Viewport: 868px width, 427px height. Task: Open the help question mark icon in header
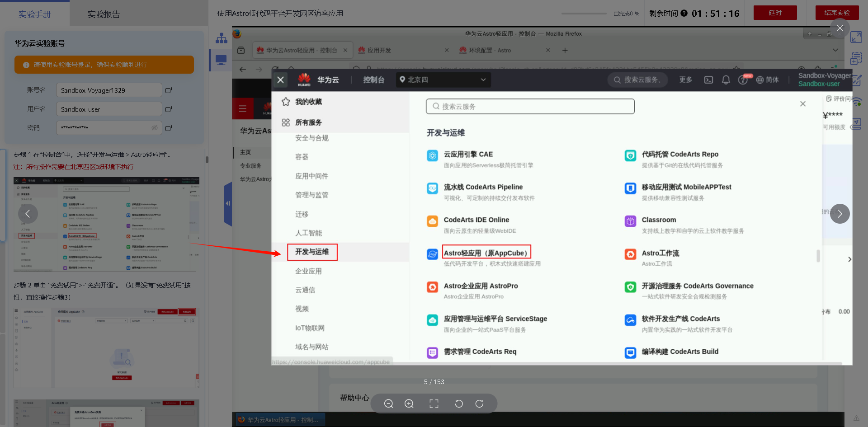click(743, 80)
